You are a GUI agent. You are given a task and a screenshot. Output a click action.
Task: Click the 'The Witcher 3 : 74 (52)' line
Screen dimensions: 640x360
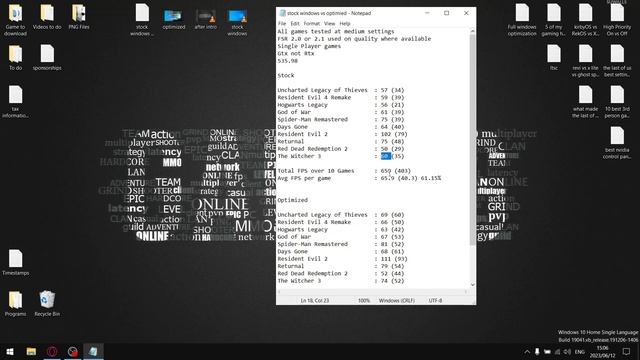(341, 281)
